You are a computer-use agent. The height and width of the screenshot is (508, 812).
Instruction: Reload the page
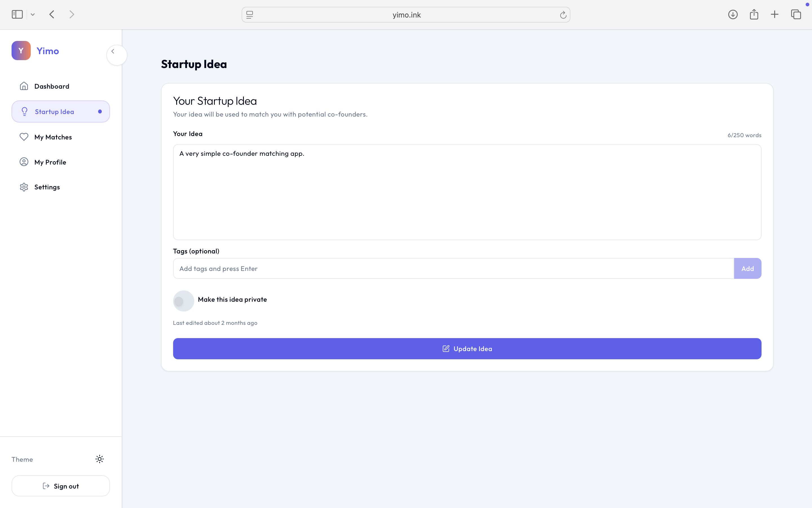click(x=563, y=15)
